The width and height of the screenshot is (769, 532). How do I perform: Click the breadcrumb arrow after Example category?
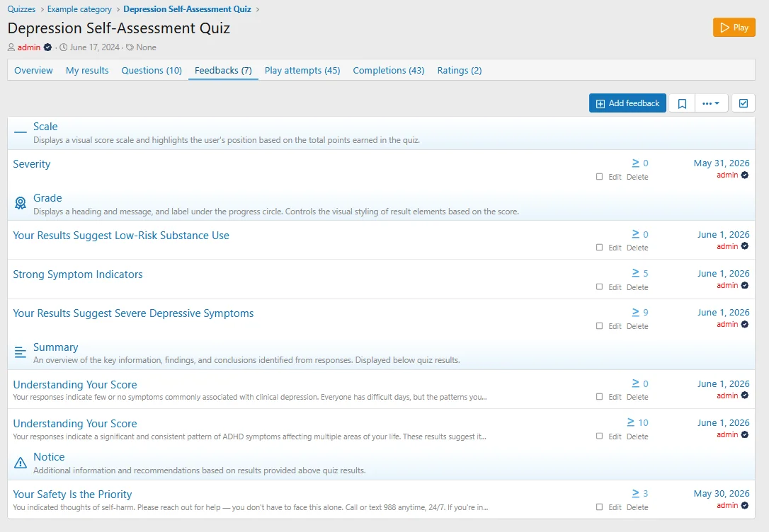pos(118,9)
